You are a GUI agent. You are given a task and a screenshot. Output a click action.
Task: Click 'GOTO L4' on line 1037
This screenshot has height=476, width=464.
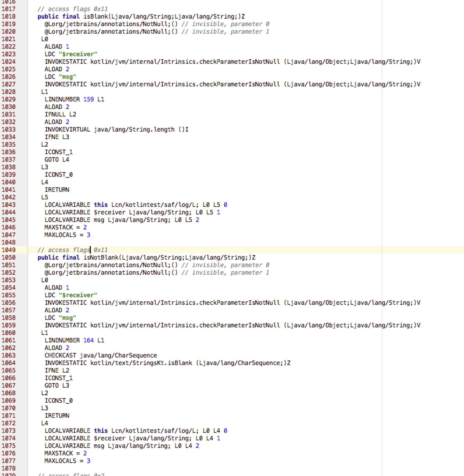click(x=57, y=160)
